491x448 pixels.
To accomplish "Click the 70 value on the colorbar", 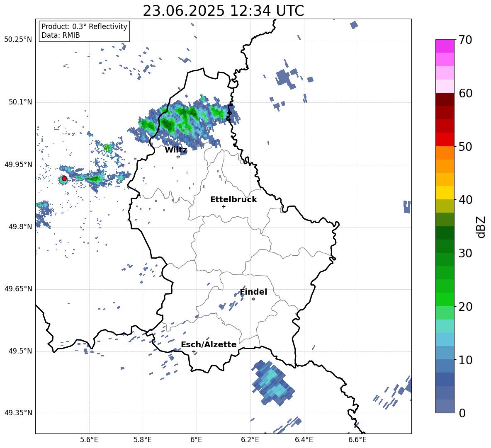I will point(465,40).
